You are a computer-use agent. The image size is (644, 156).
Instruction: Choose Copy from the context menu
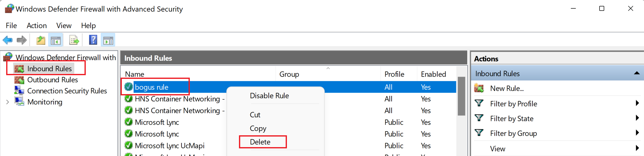pyautogui.click(x=258, y=128)
